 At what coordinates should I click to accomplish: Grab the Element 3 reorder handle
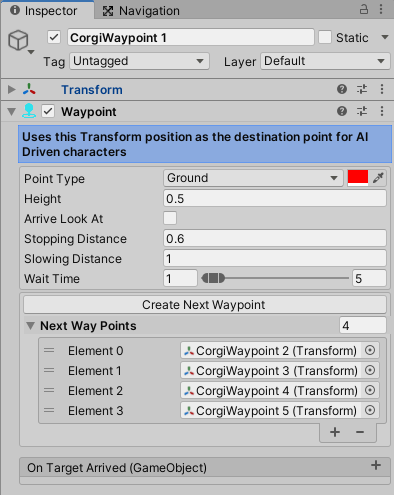(49, 410)
